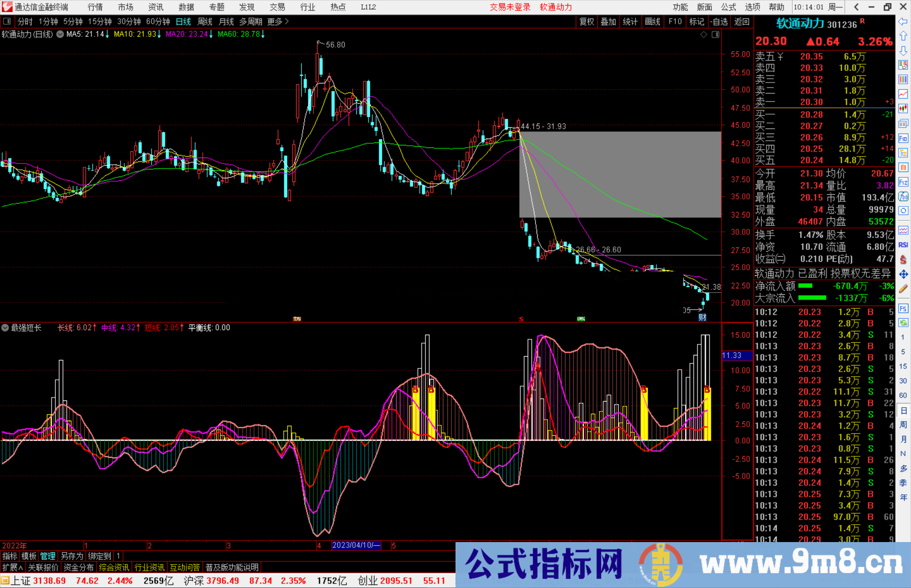Image resolution: width=911 pixels, height=588 pixels.
Task: Open the red trend line chart icon
Action: (903, 94)
